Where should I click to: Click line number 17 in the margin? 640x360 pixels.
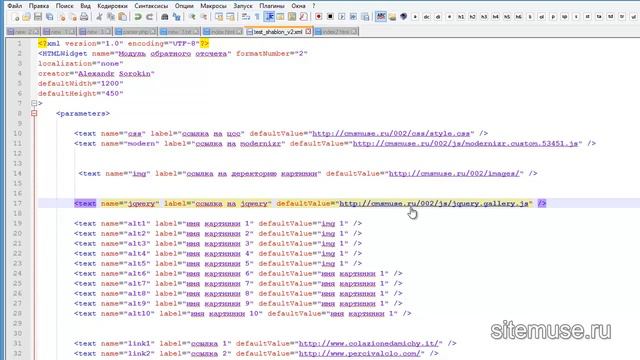pos(17,203)
